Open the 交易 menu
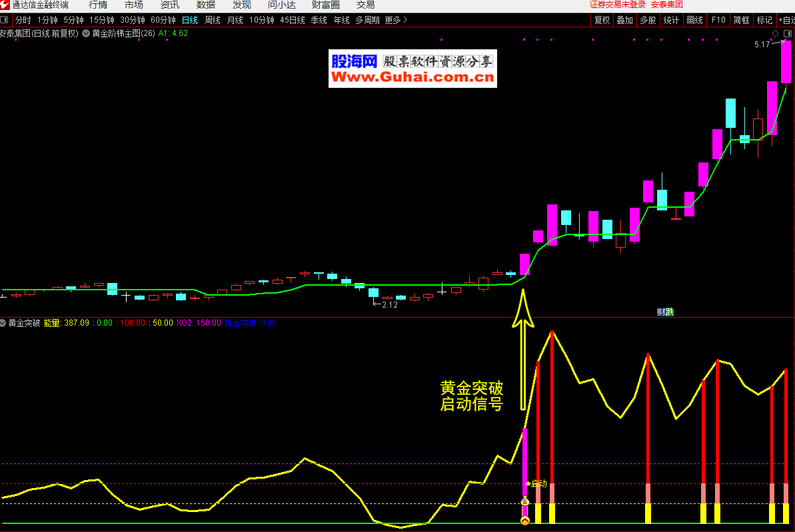The image size is (795, 532). [x=365, y=5]
